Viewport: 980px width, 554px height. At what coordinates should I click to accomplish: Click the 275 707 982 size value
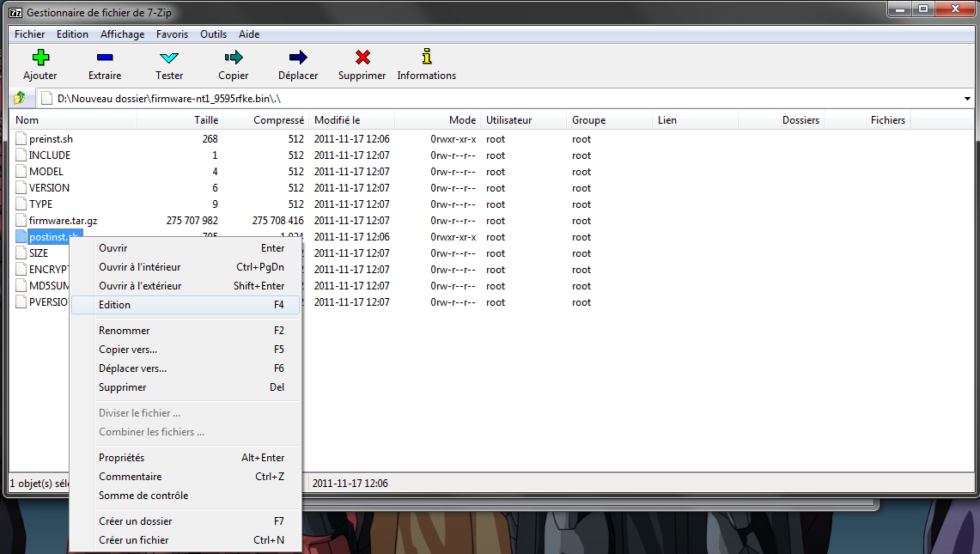point(192,220)
